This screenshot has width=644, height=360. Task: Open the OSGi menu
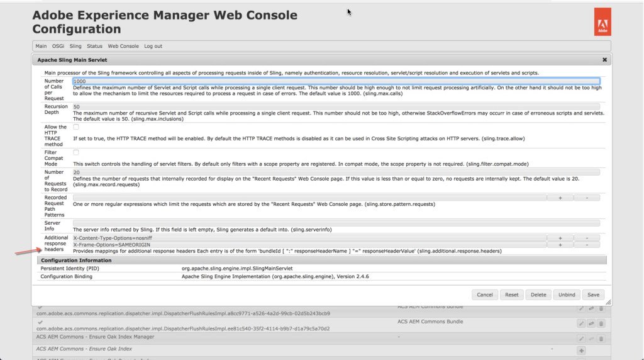pos(58,46)
